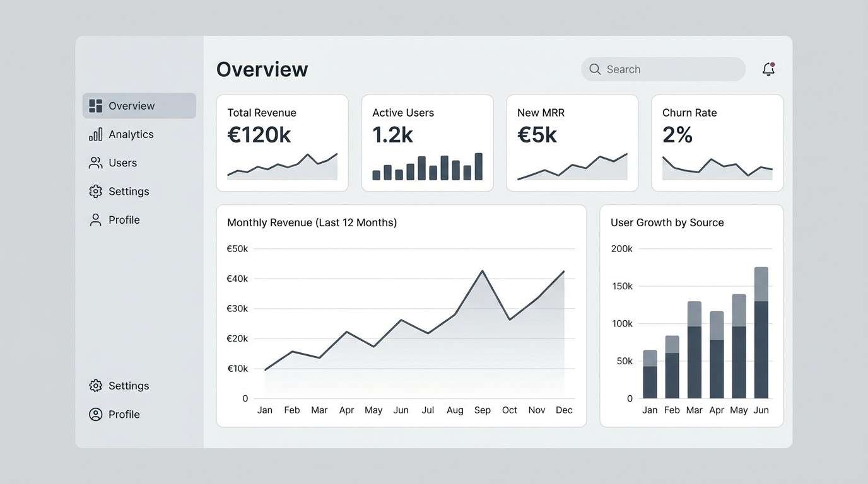Click the New MRR trend line
Image resolution: width=868 pixels, height=484 pixels.
(572, 167)
